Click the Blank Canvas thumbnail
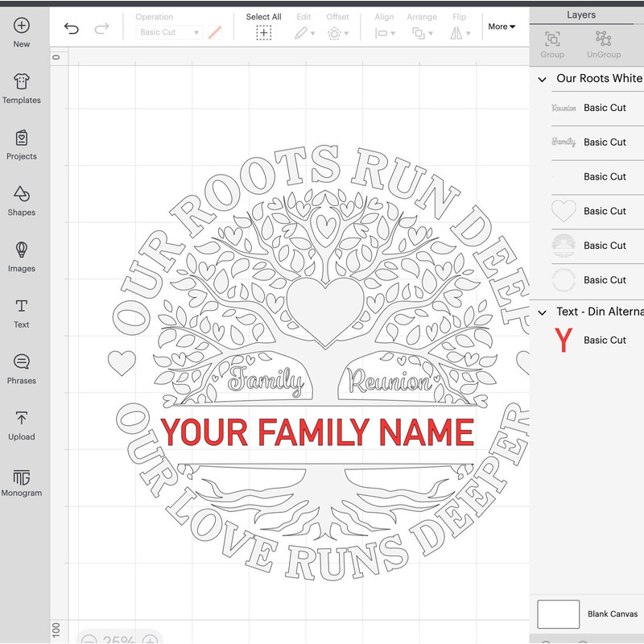 (558, 613)
